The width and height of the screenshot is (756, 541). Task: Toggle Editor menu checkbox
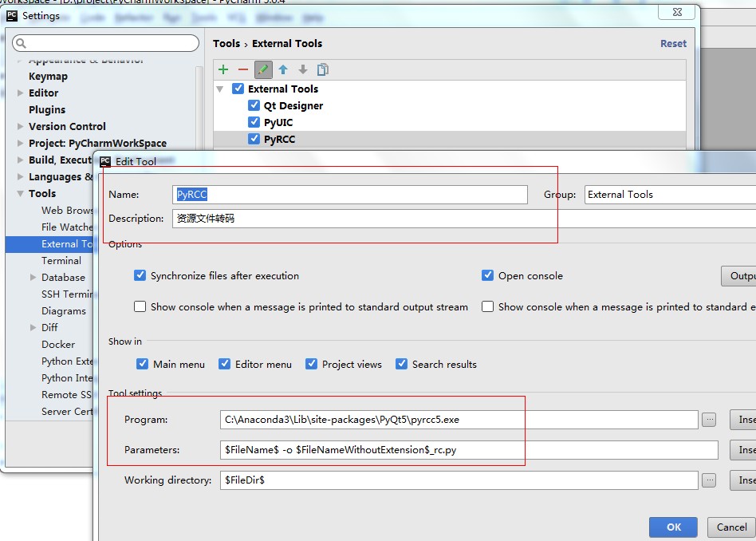[224, 364]
